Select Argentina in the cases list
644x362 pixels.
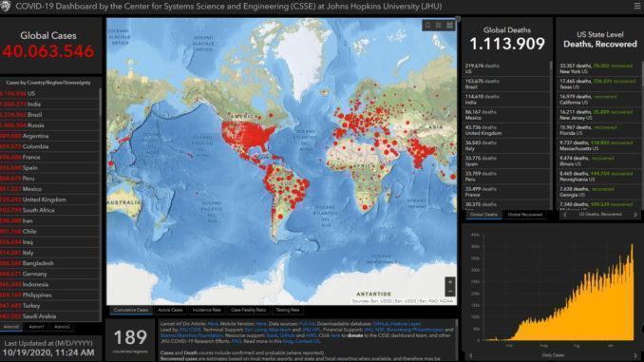tap(49, 136)
